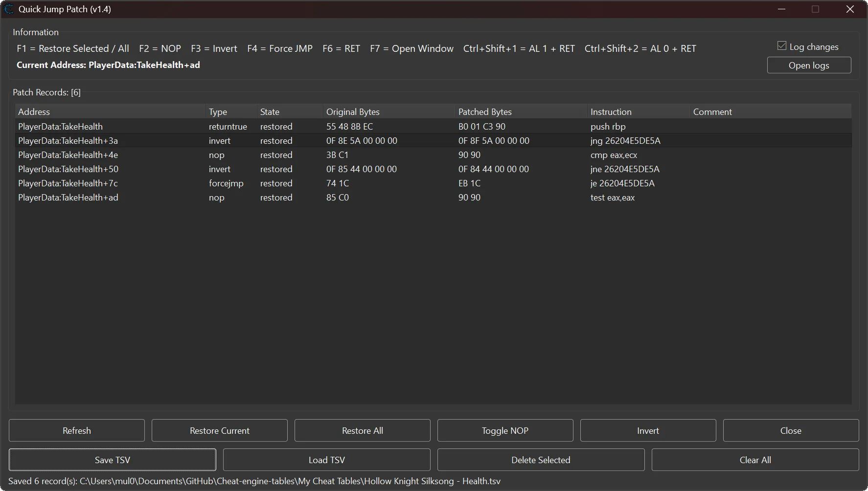Click original bytes 85 C0 cell
868x491 pixels.
coord(338,198)
